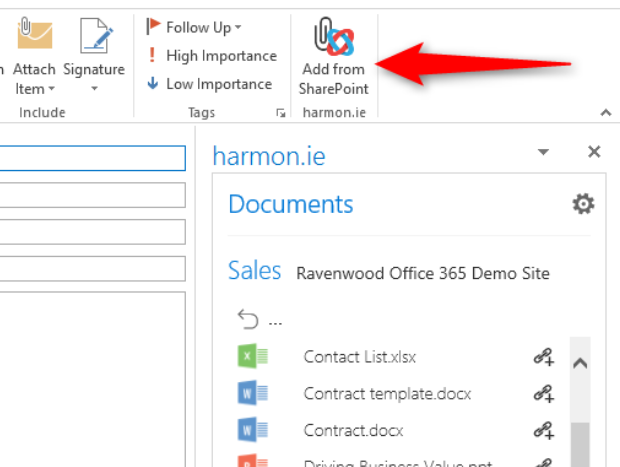The width and height of the screenshot is (620, 467).
Task: Click the Sales library link
Action: [254, 271]
